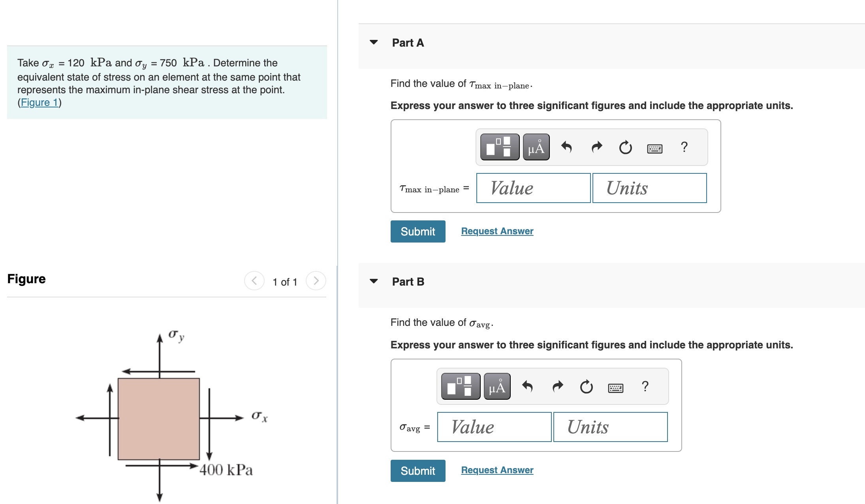Submit the Part A answer
The image size is (865, 504).
(x=417, y=231)
